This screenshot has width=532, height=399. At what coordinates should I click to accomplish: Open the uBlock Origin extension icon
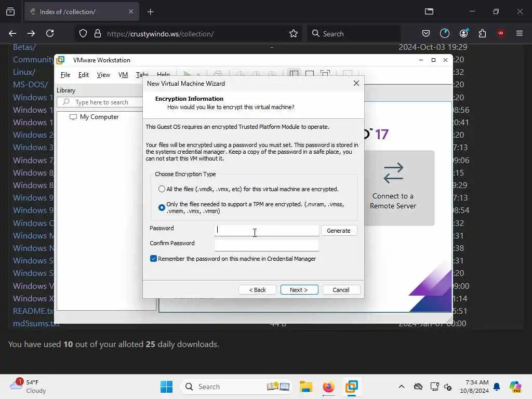[501, 33]
